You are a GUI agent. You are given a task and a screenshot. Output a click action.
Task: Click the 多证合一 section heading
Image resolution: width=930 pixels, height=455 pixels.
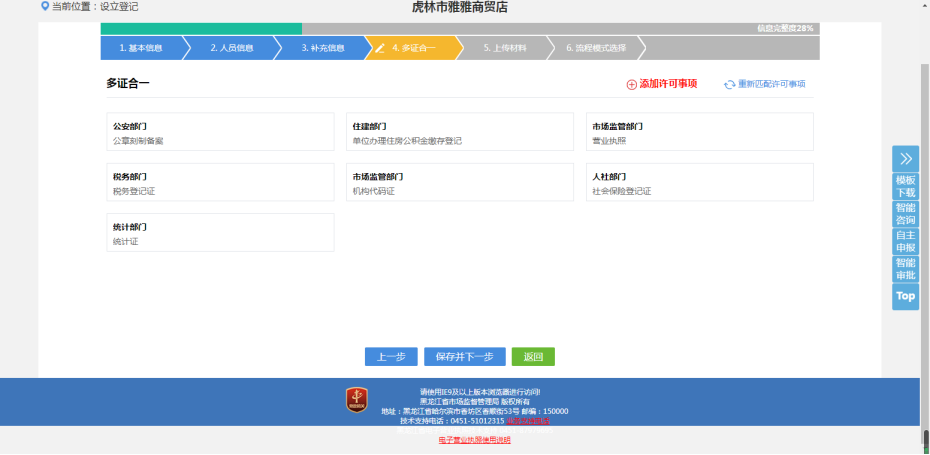click(128, 84)
